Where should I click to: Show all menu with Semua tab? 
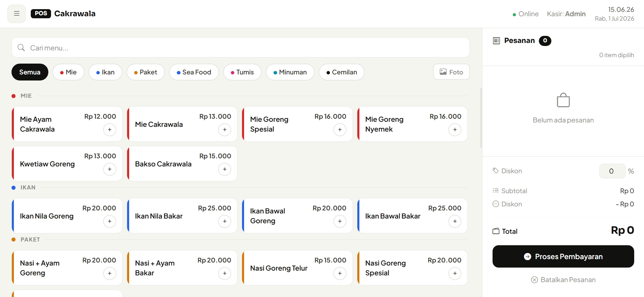[30, 72]
